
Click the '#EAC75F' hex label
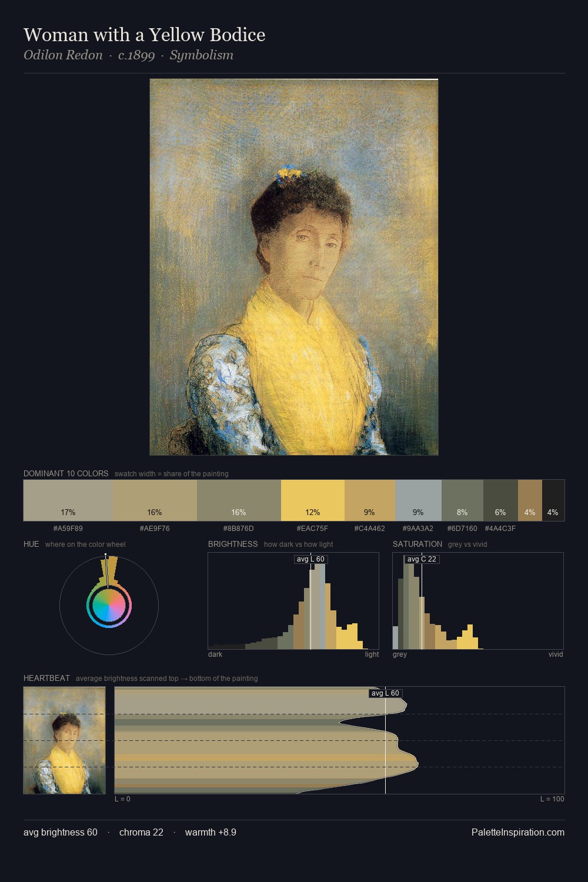(x=313, y=528)
